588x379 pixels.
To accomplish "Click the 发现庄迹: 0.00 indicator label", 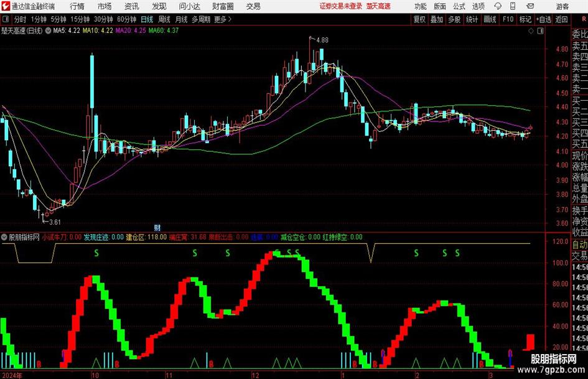I will point(103,237).
